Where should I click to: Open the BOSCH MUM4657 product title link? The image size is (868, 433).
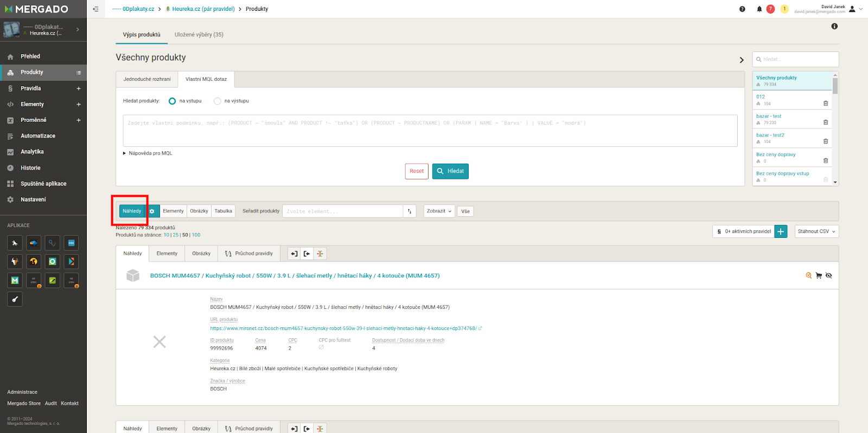295,276
